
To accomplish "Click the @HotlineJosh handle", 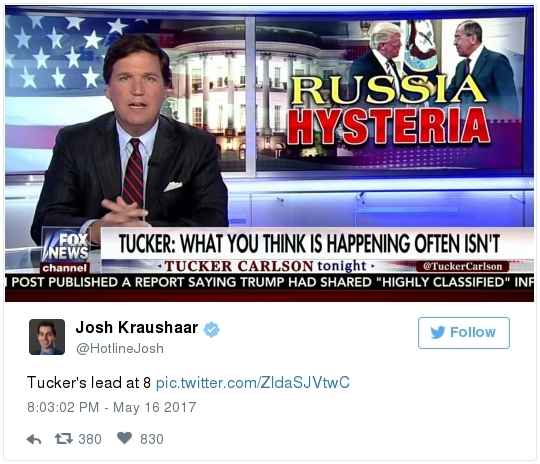I will (x=120, y=349).
